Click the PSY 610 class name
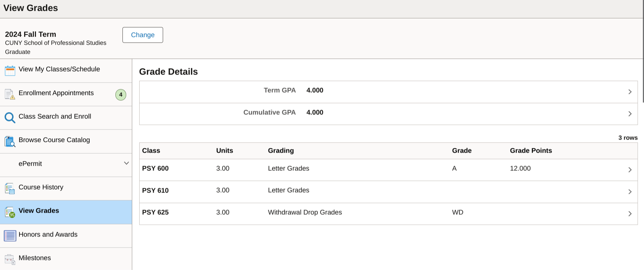644x270 pixels. pos(155,191)
